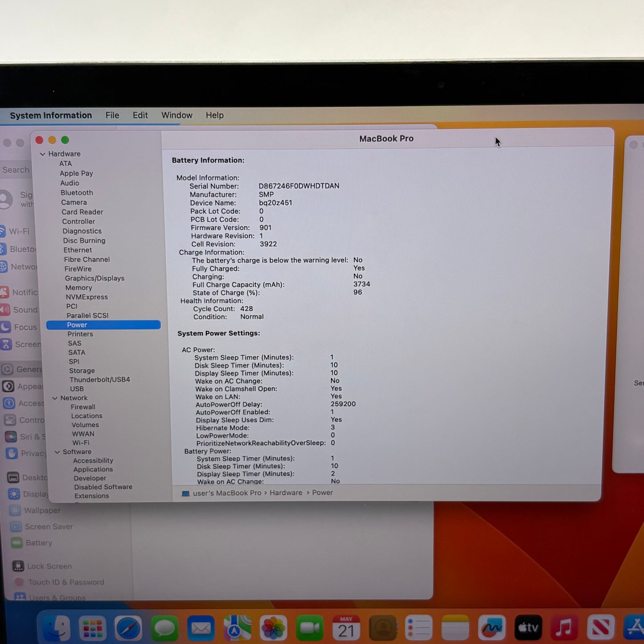Collapse the Software section in sidebar
This screenshot has height=644, width=644.
pyautogui.click(x=57, y=452)
